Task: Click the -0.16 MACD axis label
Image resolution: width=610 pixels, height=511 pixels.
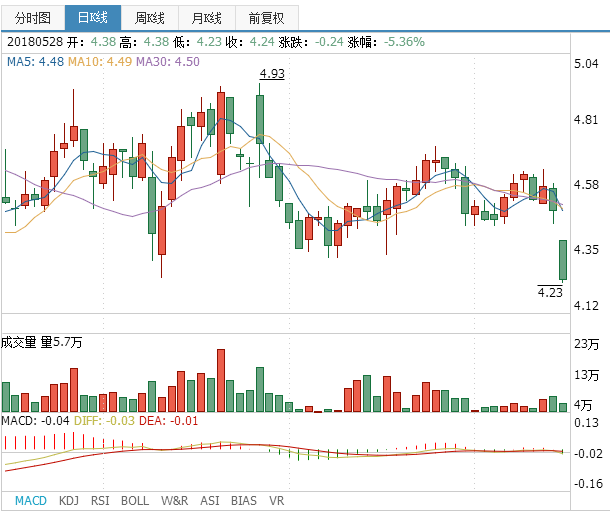Action: (x=588, y=483)
